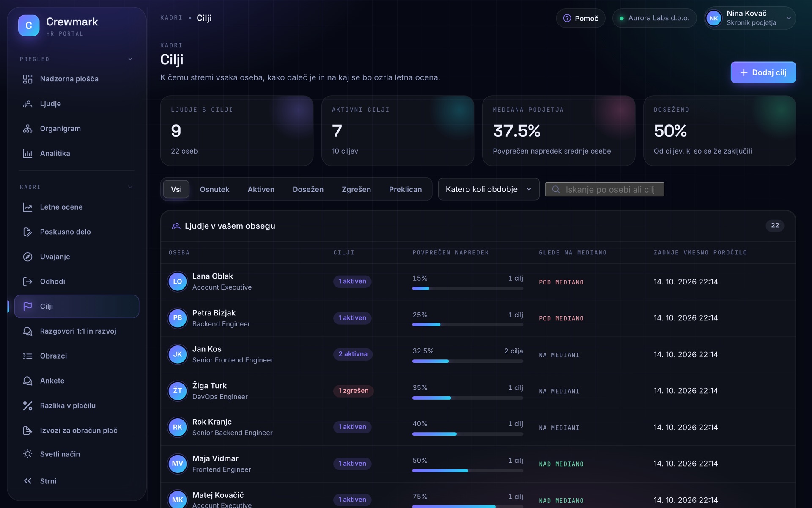The height and width of the screenshot is (508, 812).
Task: Select the Aktiven filter tab
Action: coord(261,189)
